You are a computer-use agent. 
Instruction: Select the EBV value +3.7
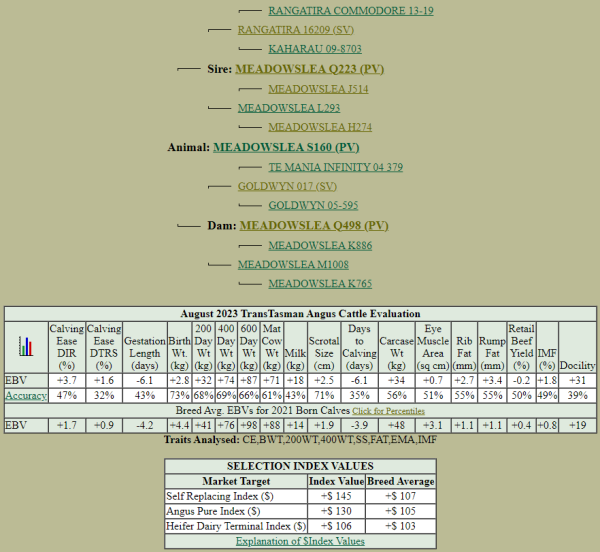tap(67, 380)
